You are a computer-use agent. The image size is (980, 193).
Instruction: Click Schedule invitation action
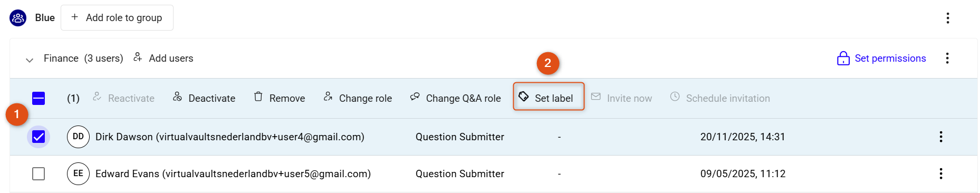pyautogui.click(x=720, y=98)
